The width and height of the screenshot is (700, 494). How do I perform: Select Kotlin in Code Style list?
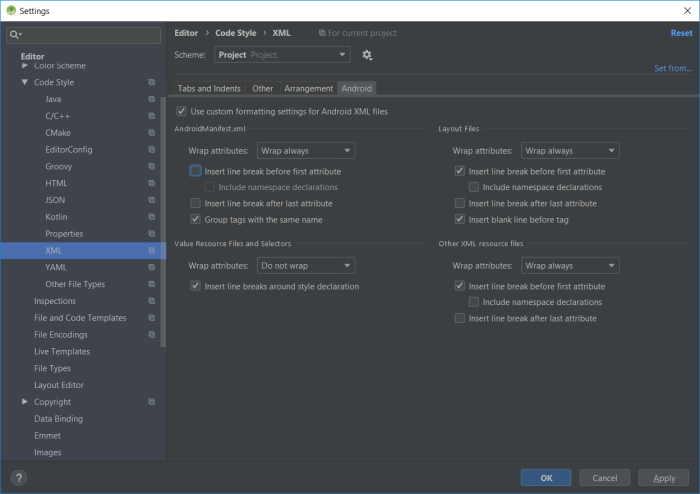tap(56, 217)
